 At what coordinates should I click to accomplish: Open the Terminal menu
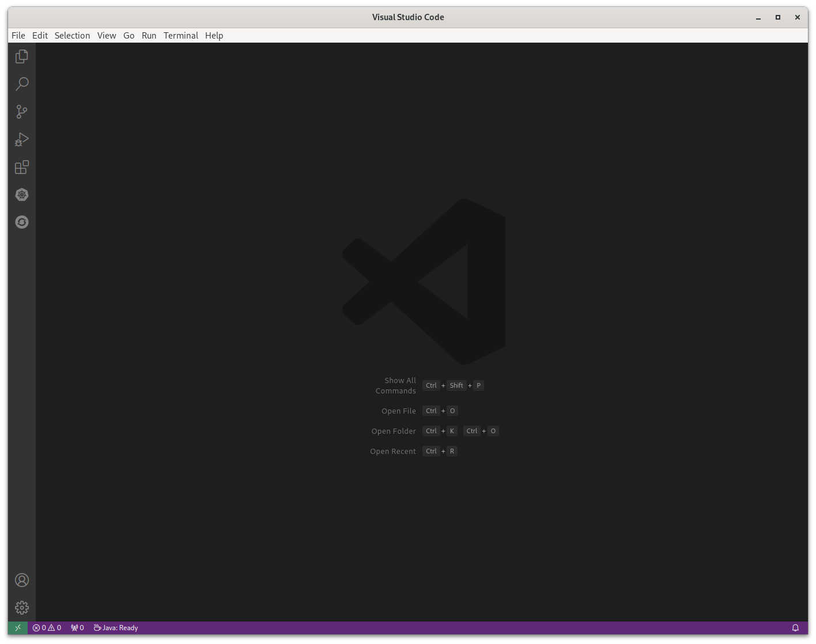click(180, 36)
